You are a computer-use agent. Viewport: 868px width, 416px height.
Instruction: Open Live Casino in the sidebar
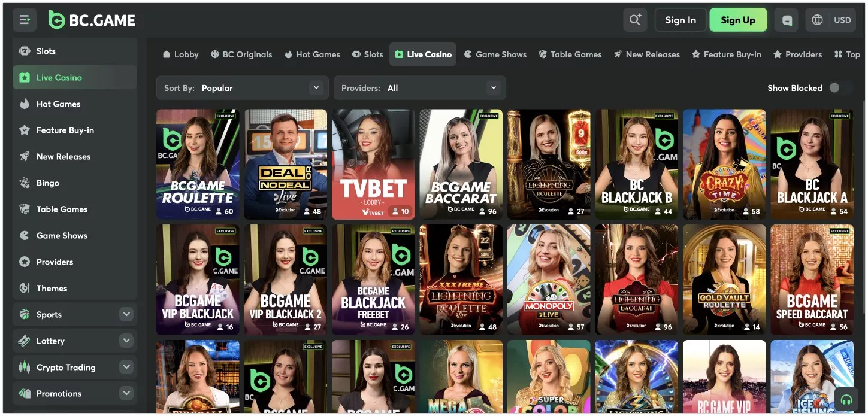(75, 77)
